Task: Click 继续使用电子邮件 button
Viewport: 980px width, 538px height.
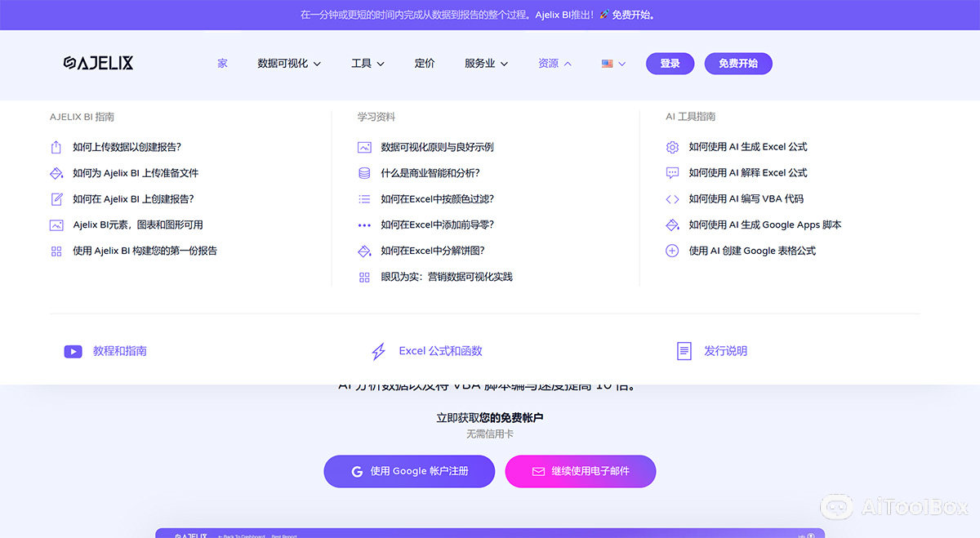Action: tap(581, 471)
